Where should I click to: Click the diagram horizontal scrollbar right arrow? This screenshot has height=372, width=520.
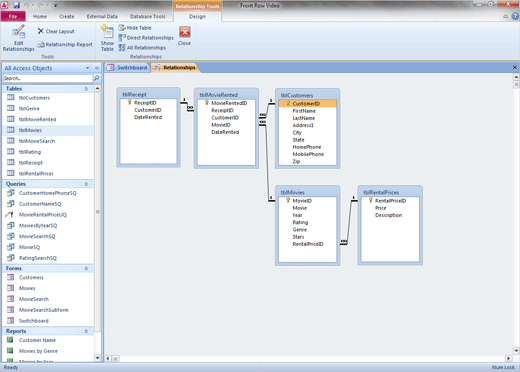[509, 359]
